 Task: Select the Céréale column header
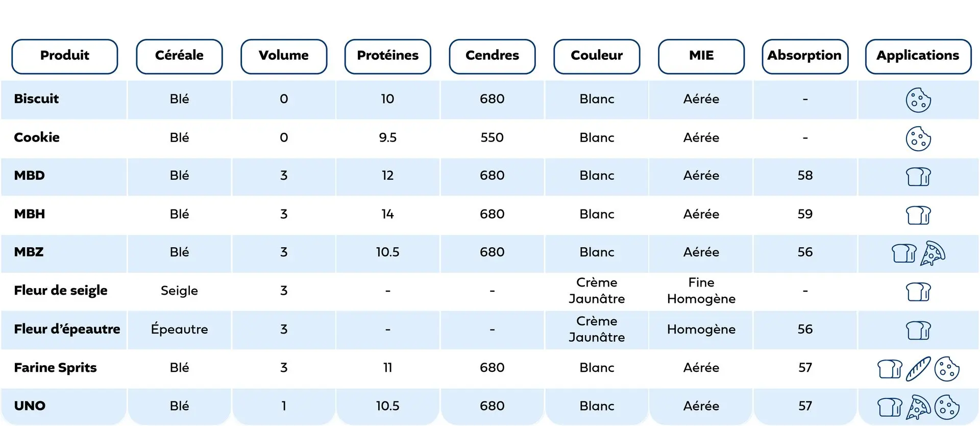click(x=179, y=56)
